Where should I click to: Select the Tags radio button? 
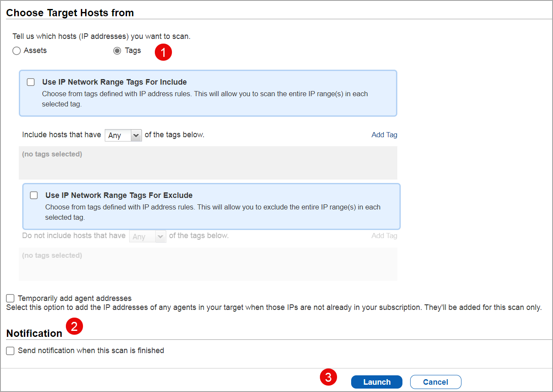tap(117, 50)
